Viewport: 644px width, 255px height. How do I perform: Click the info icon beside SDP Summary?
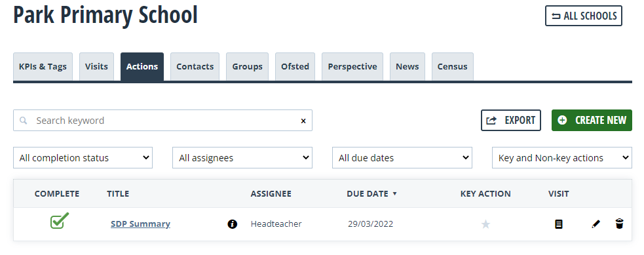[x=233, y=224]
